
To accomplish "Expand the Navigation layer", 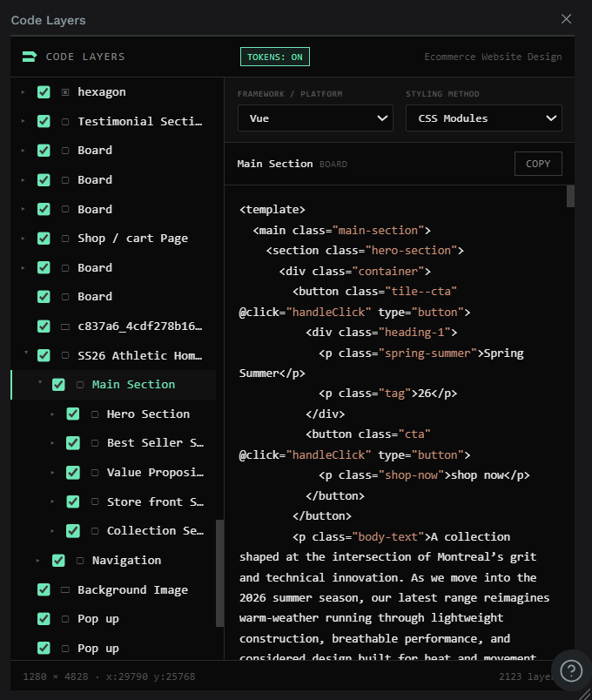I will pyautogui.click(x=37, y=561).
